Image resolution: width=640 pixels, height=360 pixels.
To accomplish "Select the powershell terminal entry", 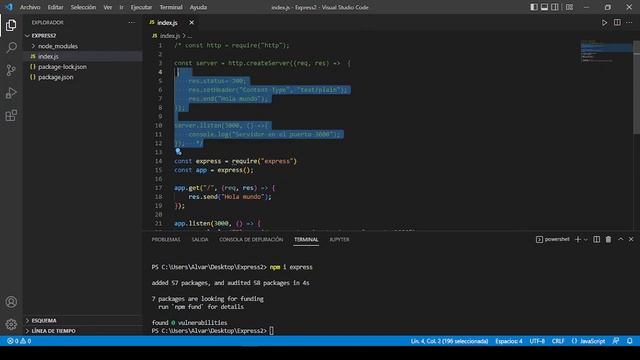I will pos(553,240).
